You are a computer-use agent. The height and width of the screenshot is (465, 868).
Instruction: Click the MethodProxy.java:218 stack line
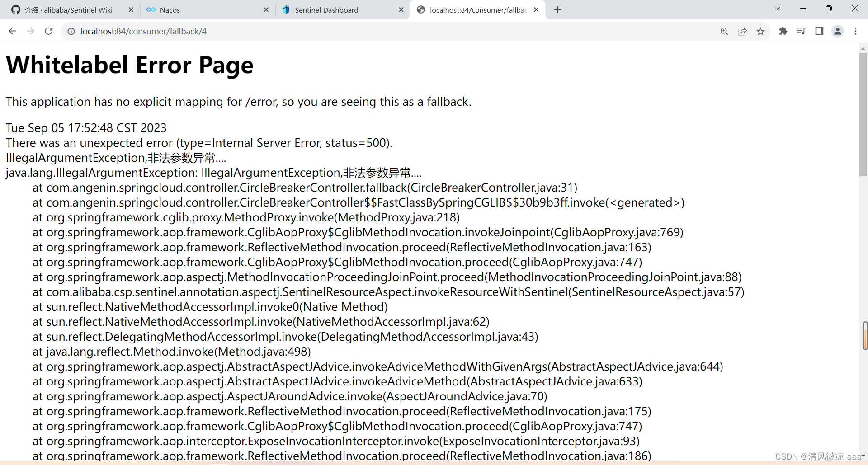(x=246, y=217)
